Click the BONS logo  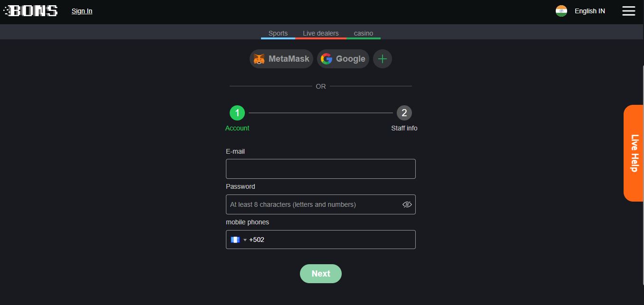pos(31,10)
